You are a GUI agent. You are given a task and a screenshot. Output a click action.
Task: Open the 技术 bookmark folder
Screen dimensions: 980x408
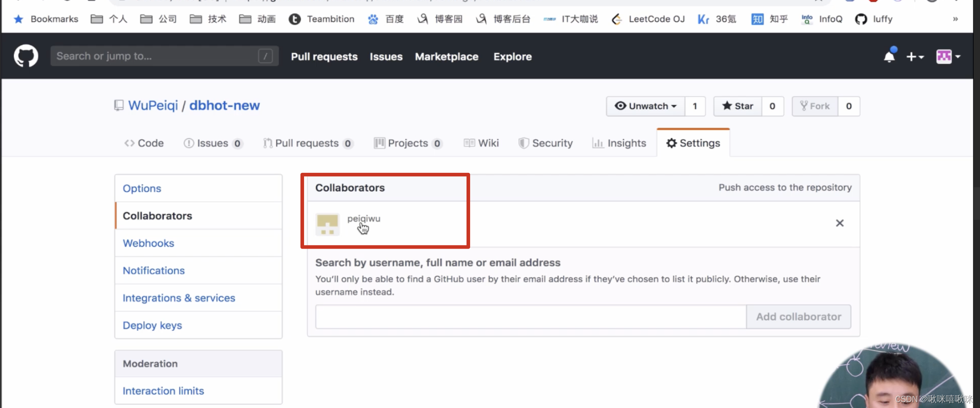208,19
